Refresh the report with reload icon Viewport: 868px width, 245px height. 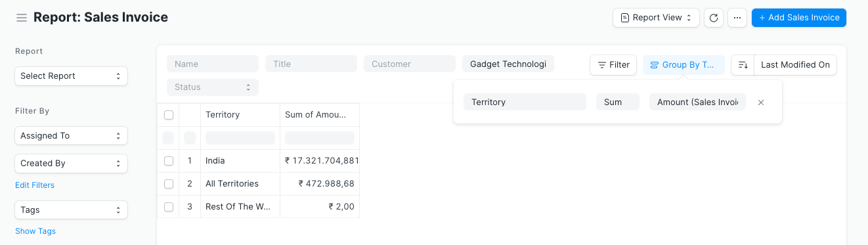point(714,18)
